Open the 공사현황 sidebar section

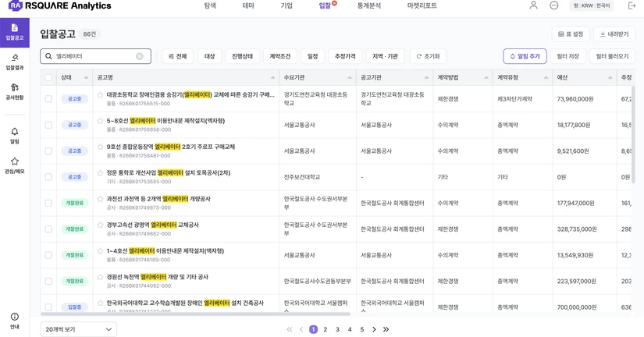point(14,91)
